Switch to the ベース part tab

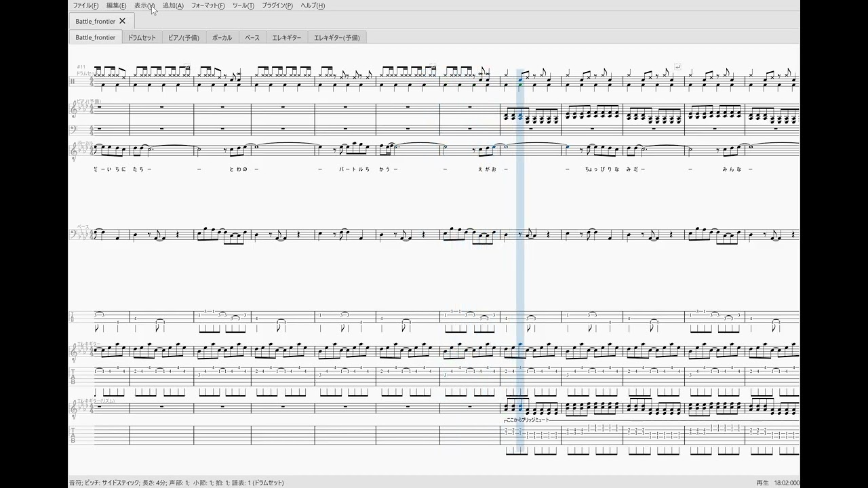coord(252,38)
